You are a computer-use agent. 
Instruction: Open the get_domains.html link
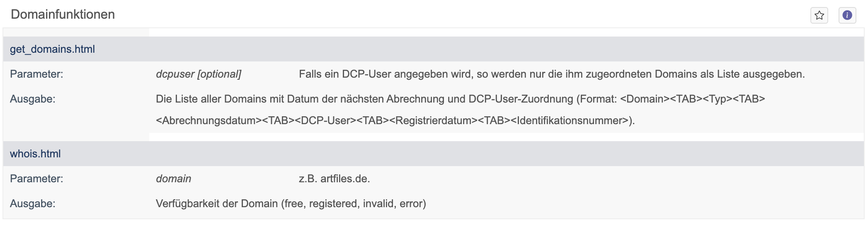(52, 49)
